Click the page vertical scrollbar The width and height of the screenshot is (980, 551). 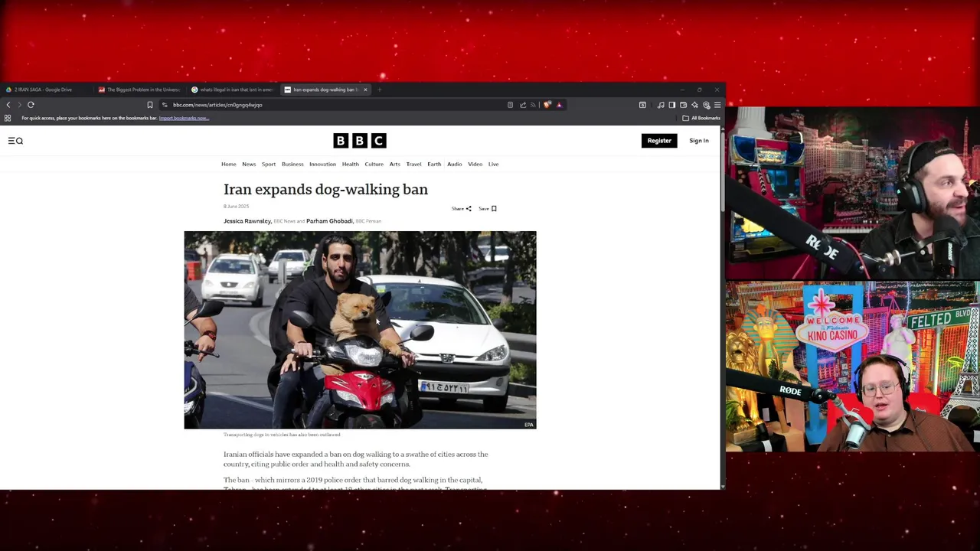click(722, 306)
